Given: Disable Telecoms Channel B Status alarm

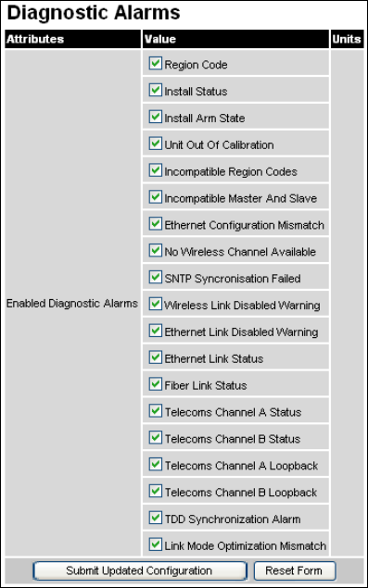Looking at the screenshot, I should coord(155,438).
